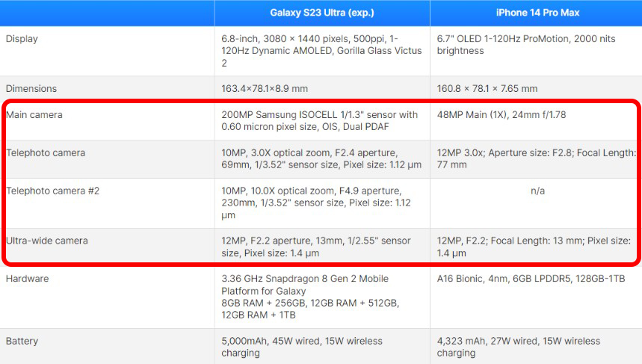642x364 pixels.
Task: Select the Hardware row label
Action: point(27,279)
